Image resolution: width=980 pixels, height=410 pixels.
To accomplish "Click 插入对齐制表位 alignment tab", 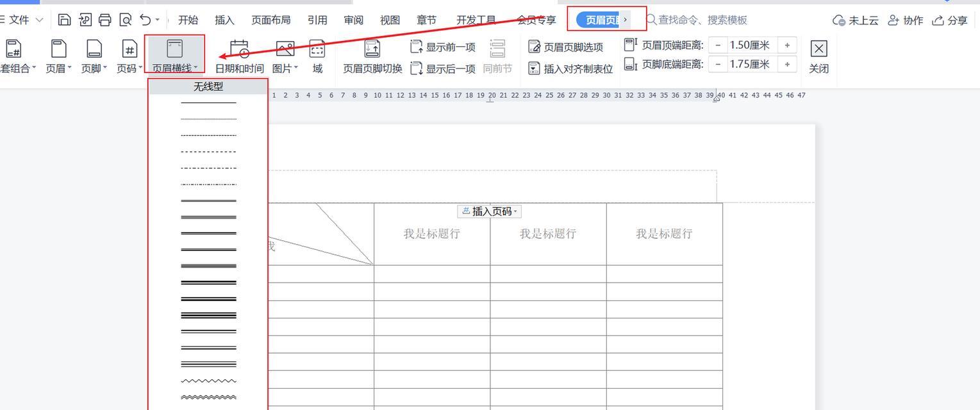I will [570, 69].
